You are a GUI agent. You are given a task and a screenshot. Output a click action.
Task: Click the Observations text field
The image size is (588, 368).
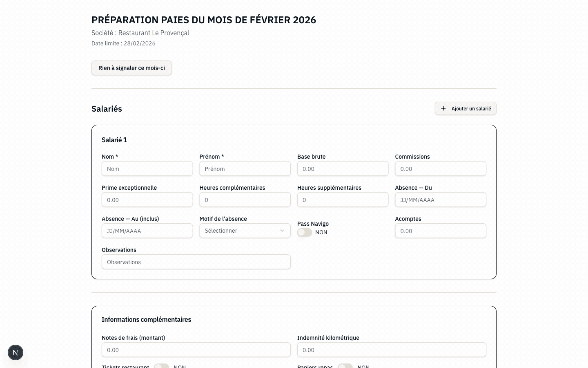pos(196,262)
